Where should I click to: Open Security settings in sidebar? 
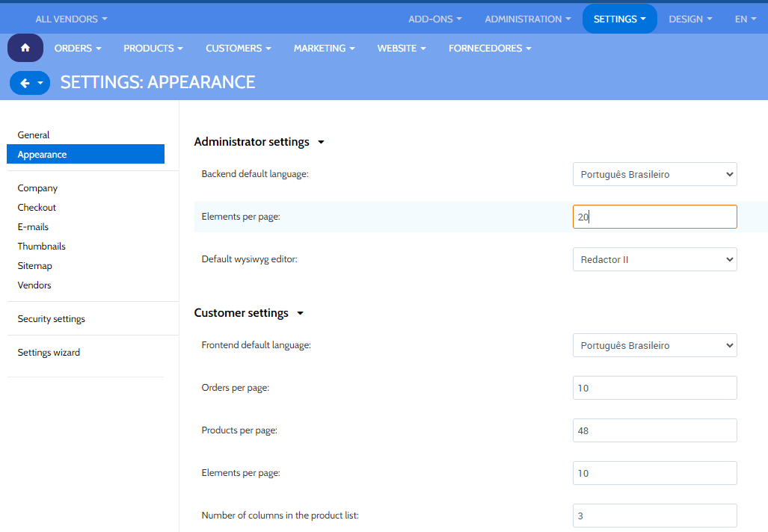tap(52, 319)
